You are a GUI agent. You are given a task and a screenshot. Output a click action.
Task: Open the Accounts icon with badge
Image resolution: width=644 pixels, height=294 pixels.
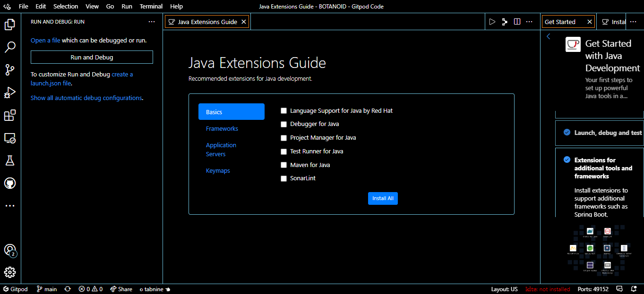coord(10,250)
